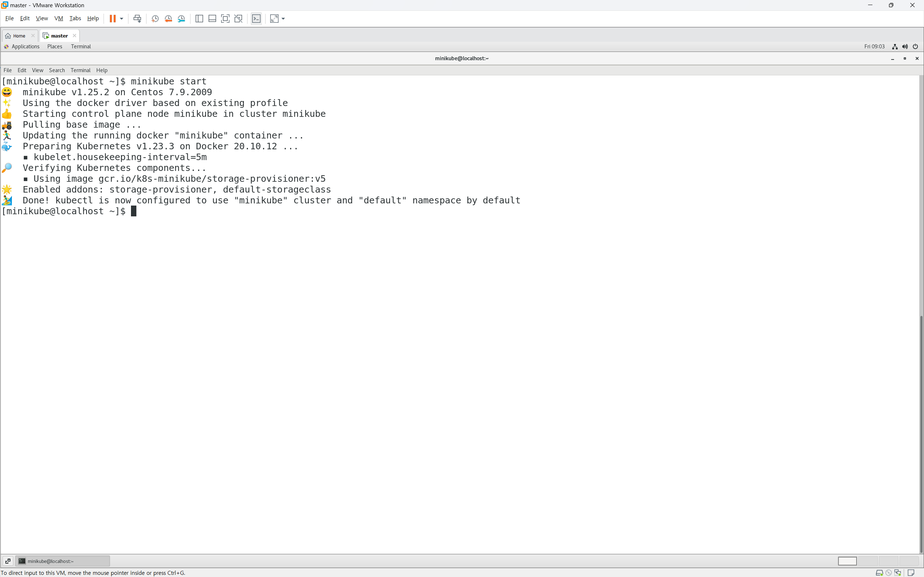The width and height of the screenshot is (924, 577).
Task: Toggle the library sidebar panel
Action: pos(199,18)
